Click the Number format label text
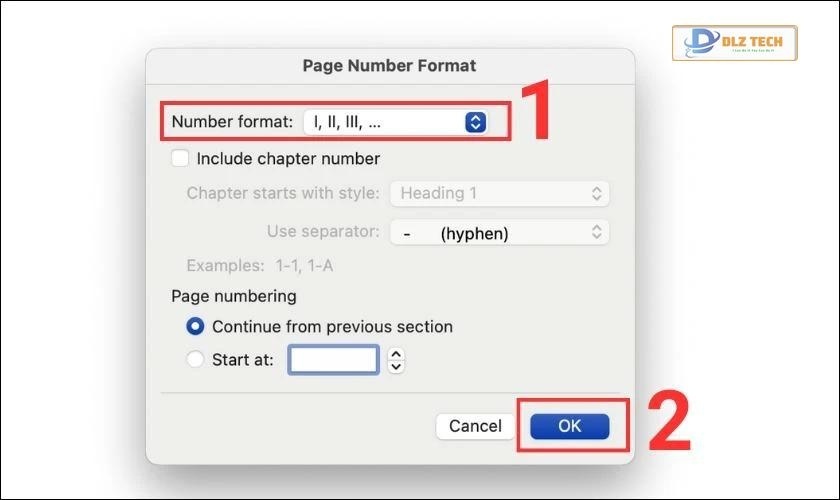840x500 pixels. pyautogui.click(x=232, y=122)
